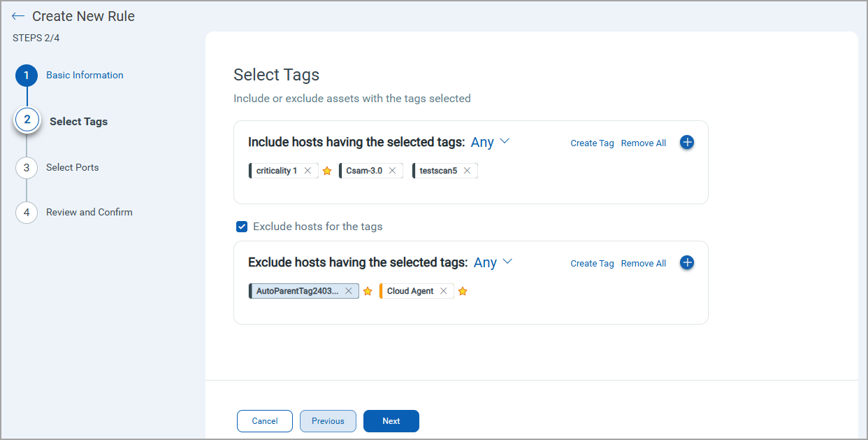The width and height of the screenshot is (868, 440).
Task: Click Remove All in the Exclude section
Action: [x=644, y=264]
